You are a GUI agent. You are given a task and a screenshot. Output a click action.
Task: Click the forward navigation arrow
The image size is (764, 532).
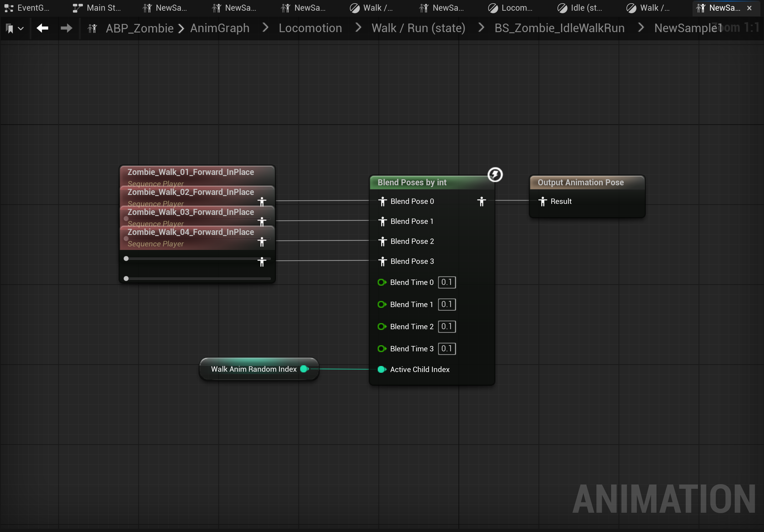(x=66, y=28)
